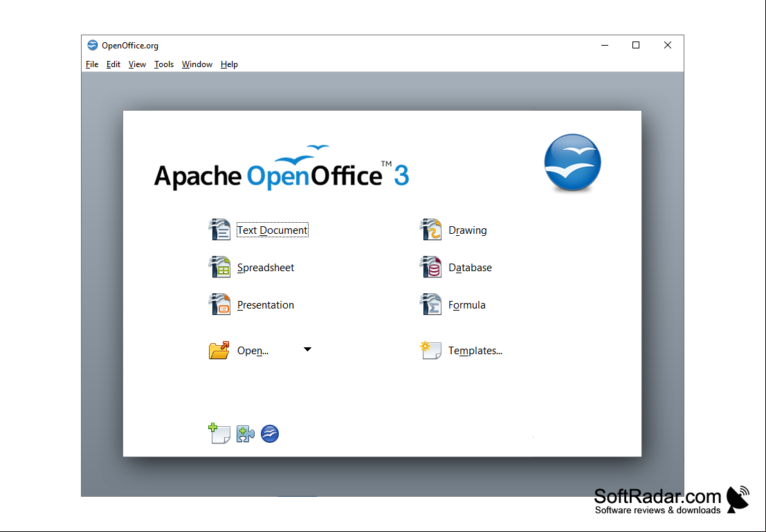Click the new-template icon with green plus
Image resolution: width=766 pixels, height=532 pixels.
pyautogui.click(x=219, y=433)
